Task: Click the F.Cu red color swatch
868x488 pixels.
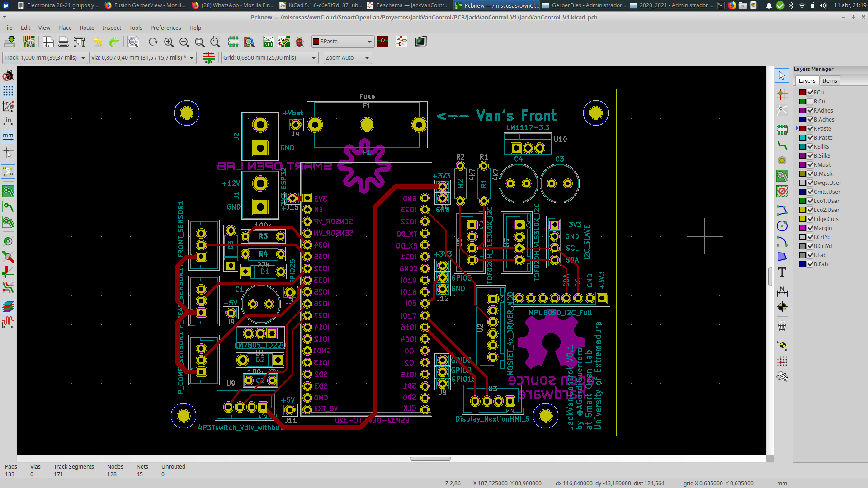Action: click(802, 93)
